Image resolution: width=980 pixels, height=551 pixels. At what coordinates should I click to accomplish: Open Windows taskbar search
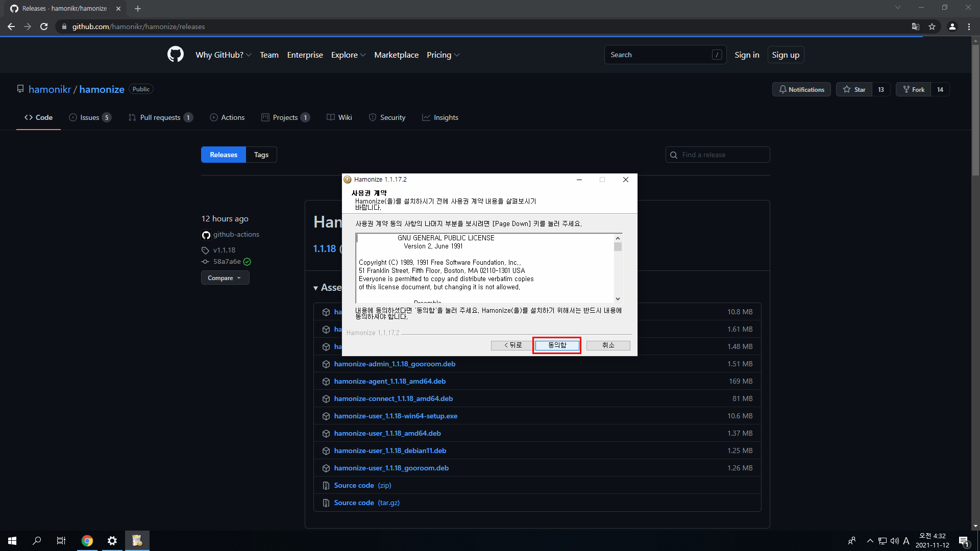[37, 541]
